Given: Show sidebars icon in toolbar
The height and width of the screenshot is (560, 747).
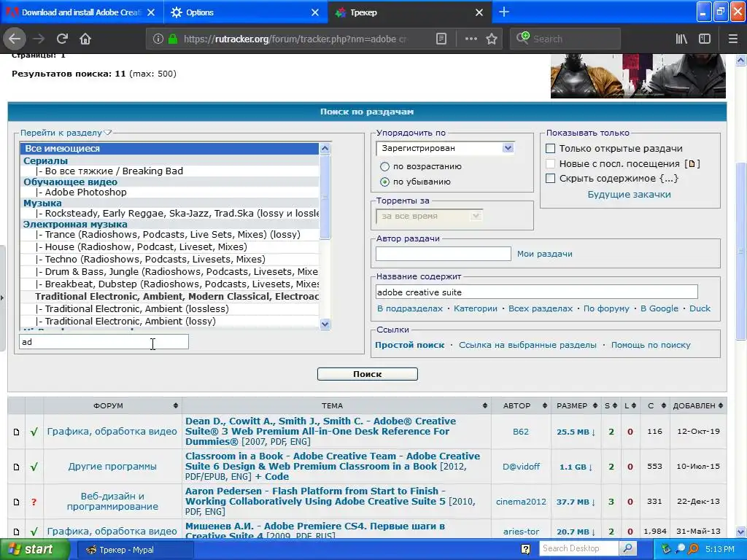Looking at the screenshot, I should pyautogui.click(x=705, y=39).
